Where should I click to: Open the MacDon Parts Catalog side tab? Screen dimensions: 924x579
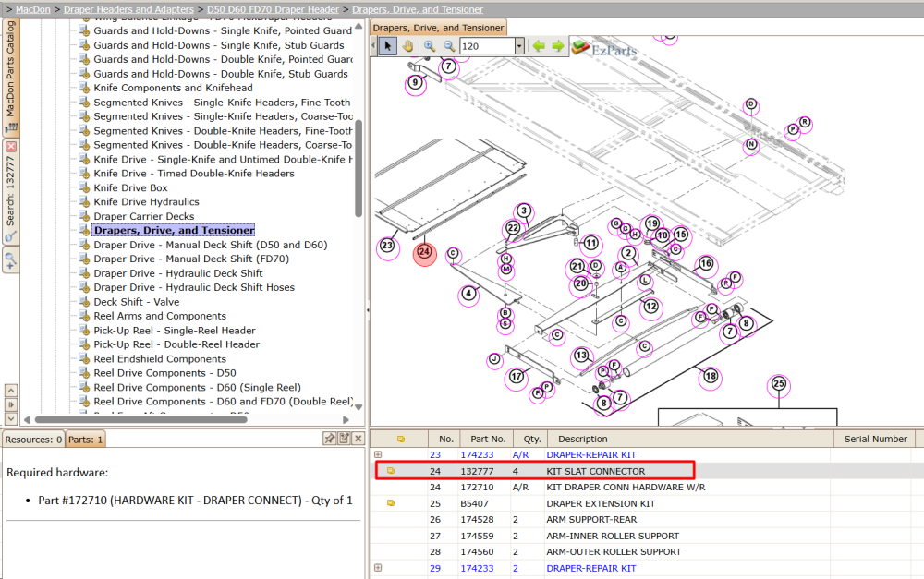coord(11,76)
